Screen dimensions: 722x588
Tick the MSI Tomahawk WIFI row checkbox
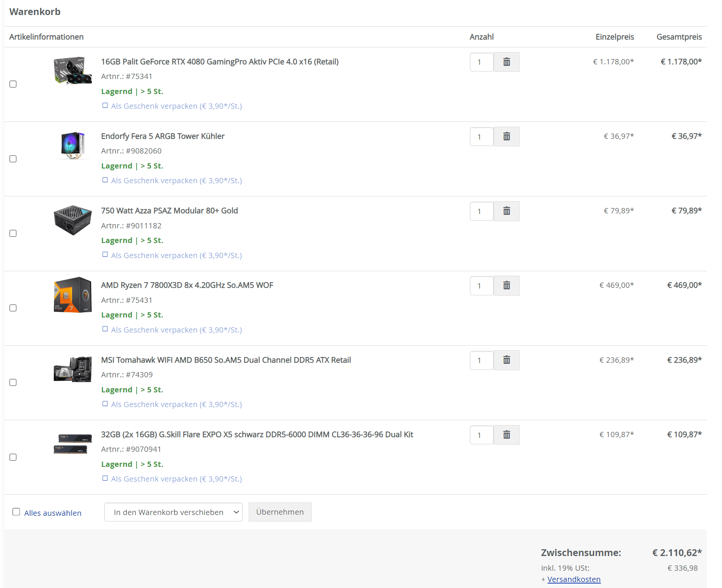click(x=13, y=382)
